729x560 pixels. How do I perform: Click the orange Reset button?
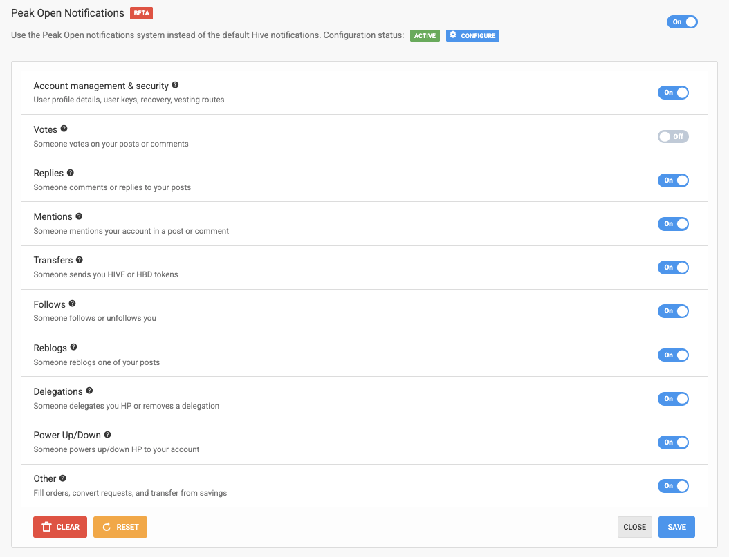point(120,527)
